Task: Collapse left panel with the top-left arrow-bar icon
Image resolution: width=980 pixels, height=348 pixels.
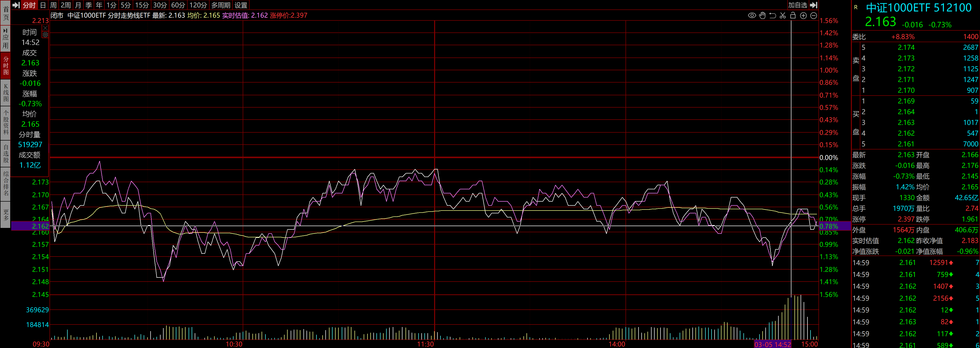Action: point(16,5)
